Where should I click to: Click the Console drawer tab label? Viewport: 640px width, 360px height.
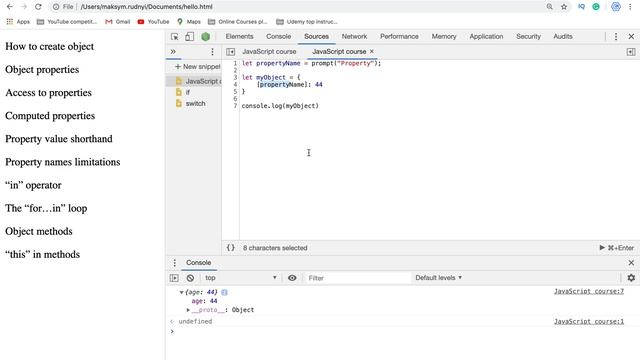[199, 263]
